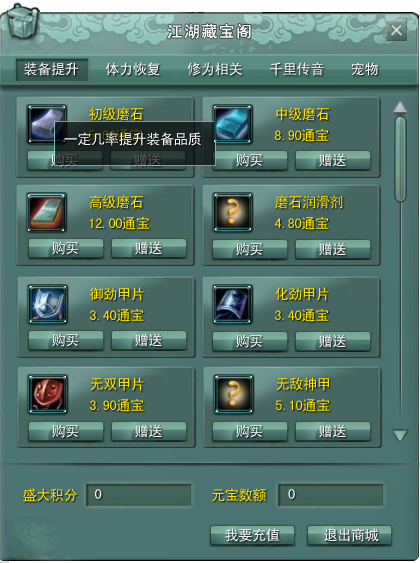Switch to the 宠物 tab
The height and width of the screenshot is (563, 420).
click(365, 69)
